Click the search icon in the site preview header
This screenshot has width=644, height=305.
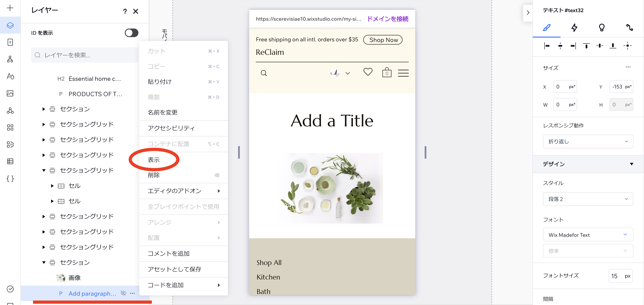point(264,73)
